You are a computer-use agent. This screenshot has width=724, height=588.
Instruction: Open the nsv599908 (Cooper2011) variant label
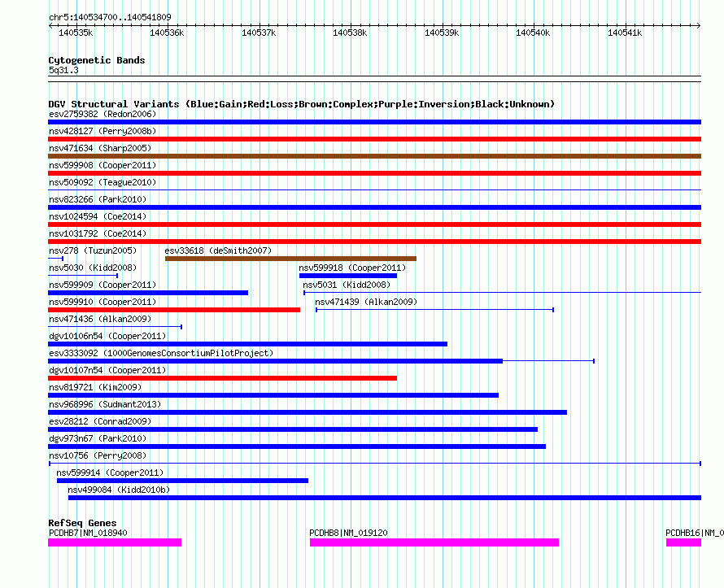(x=102, y=165)
